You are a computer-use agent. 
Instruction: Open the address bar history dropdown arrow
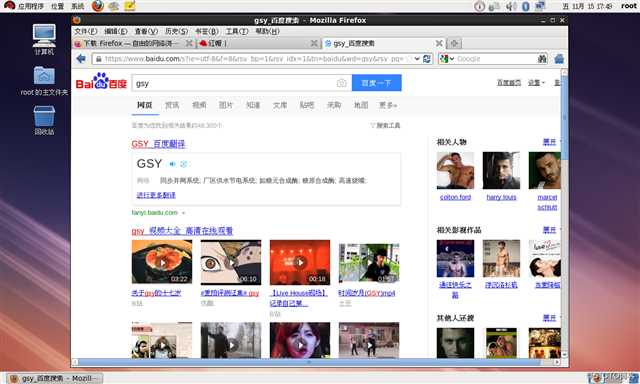point(417,59)
